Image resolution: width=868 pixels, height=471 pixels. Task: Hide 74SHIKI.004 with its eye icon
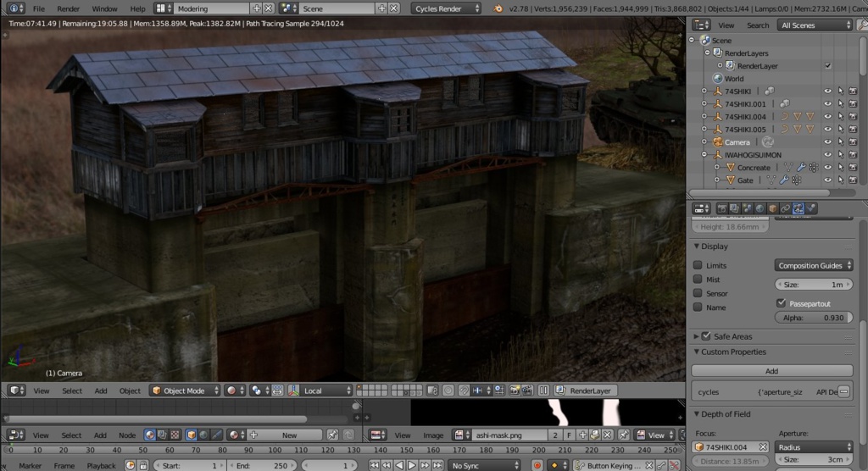pos(827,116)
